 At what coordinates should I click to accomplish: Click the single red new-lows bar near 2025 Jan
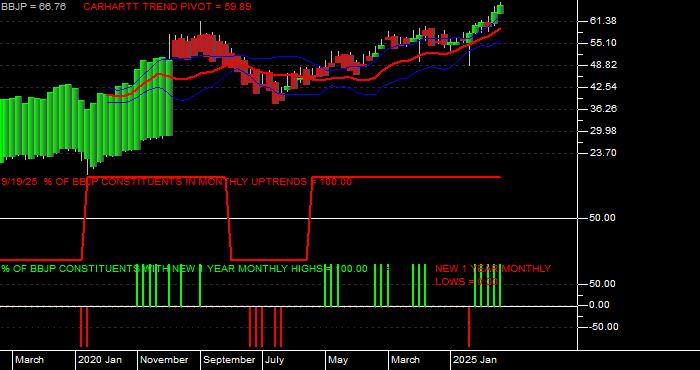pos(469,327)
